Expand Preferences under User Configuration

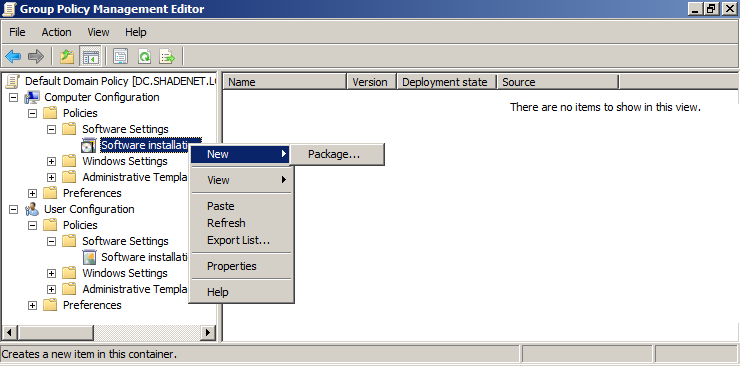32,306
